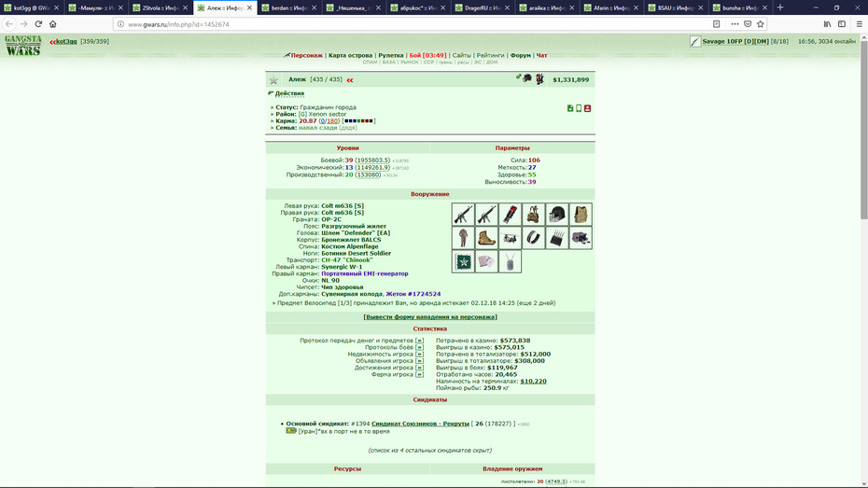Click the BALCS body armor item icon
Viewport: 868px width, 488px height.
(x=581, y=215)
